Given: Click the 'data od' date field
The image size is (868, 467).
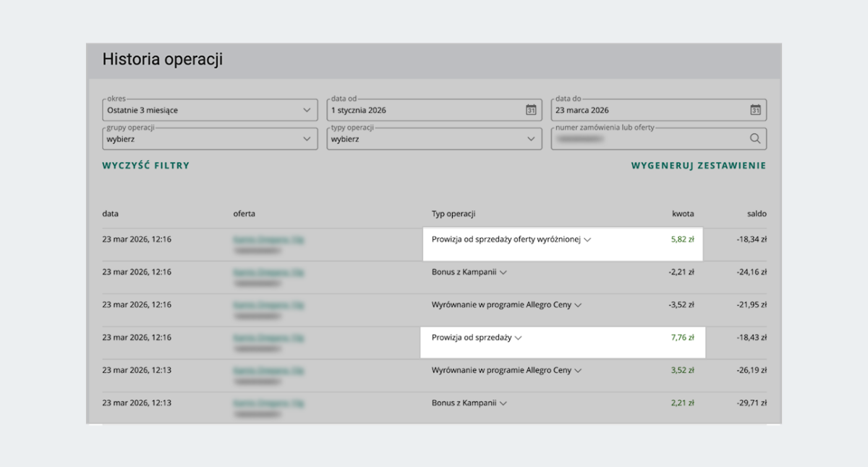Looking at the screenshot, I should coord(423,110).
